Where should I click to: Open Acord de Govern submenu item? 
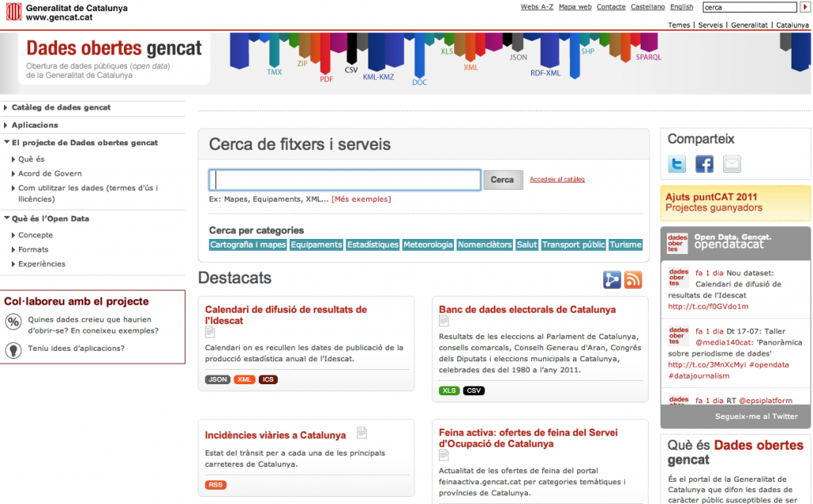tap(50, 174)
